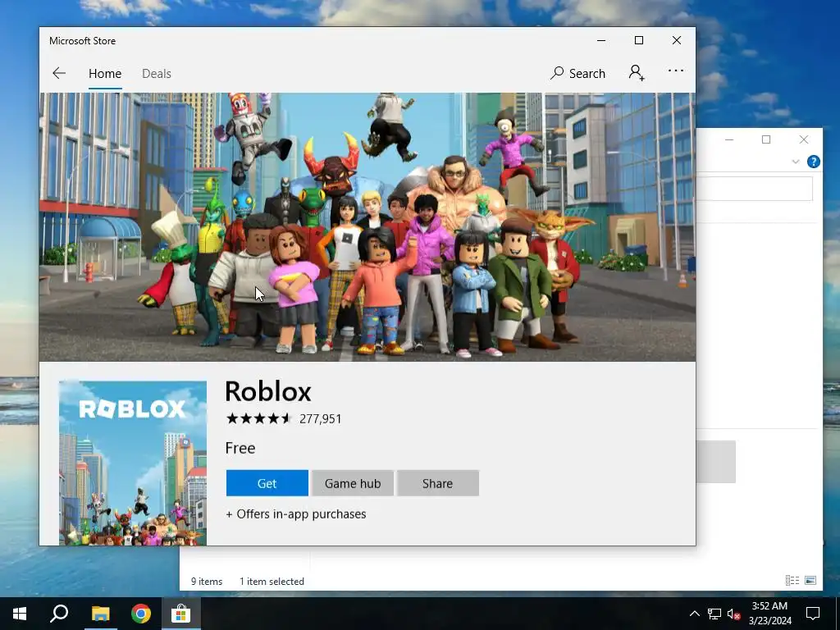Open the Windows Start menu
The height and width of the screenshot is (630, 840).
20,614
